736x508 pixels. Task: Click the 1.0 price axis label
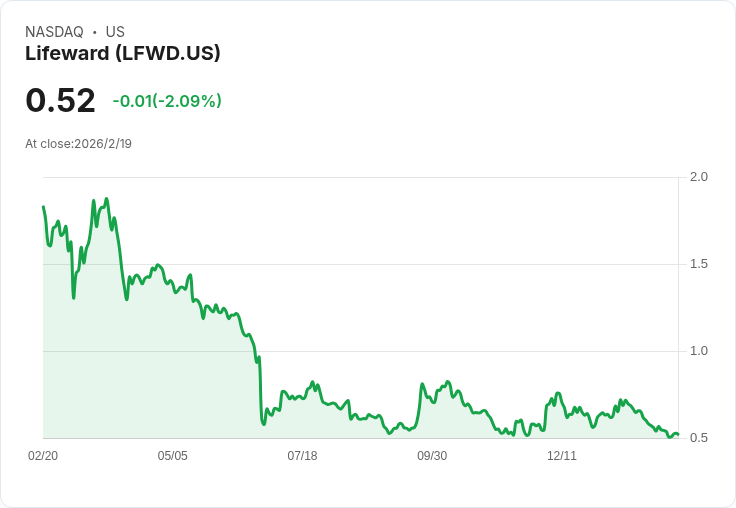coord(699,351)
